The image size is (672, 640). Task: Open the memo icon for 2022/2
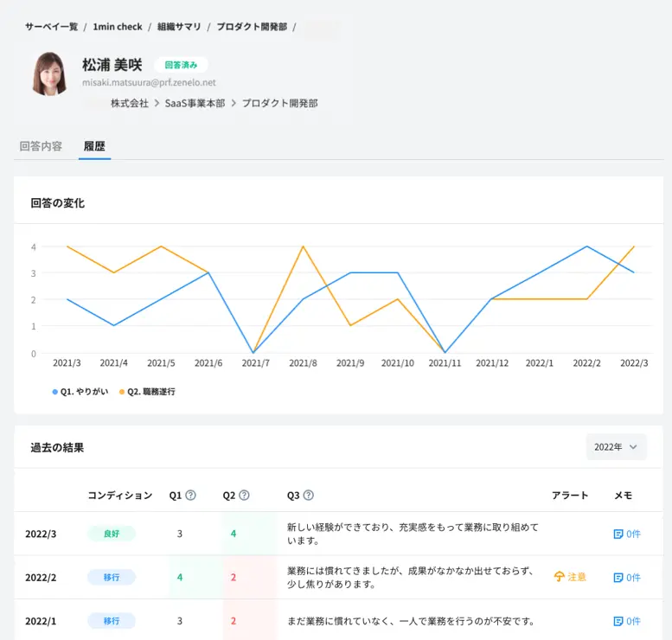pos(618,577)
